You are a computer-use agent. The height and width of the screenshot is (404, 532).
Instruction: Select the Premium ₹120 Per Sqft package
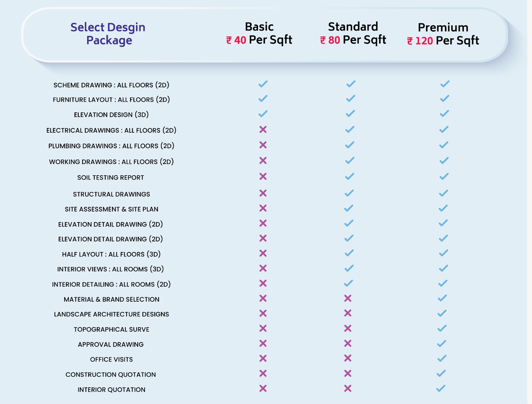[x=443, y=34]
